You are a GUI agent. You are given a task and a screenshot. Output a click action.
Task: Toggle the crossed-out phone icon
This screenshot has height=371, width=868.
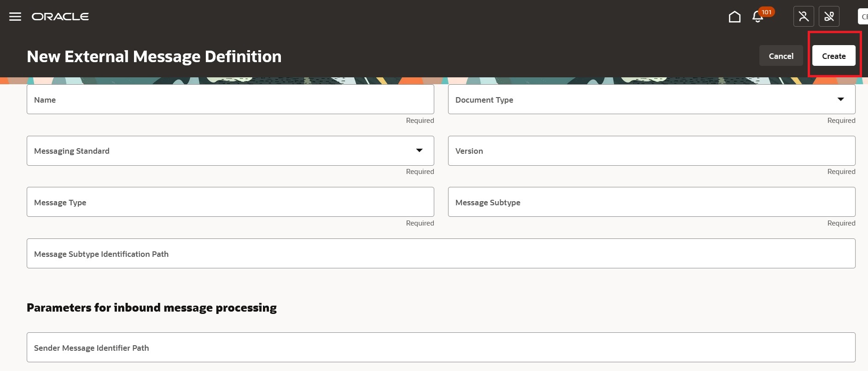tap(829, 17)
